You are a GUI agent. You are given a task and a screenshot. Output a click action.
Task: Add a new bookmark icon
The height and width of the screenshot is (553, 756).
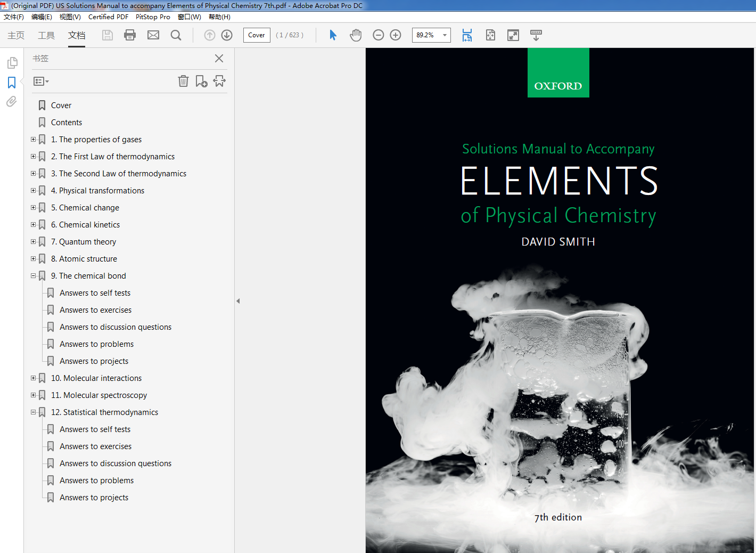[x=201, y=81]
